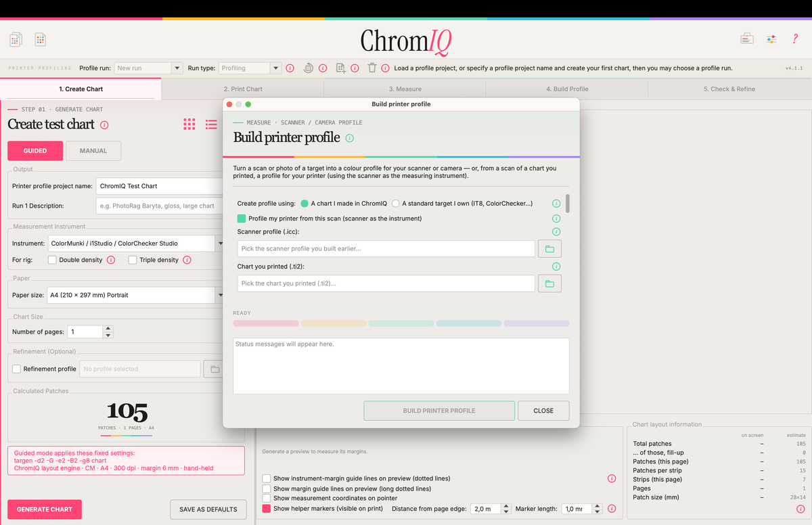Select GUIDED mode button

pyautogui.click(x=35, y=151)
